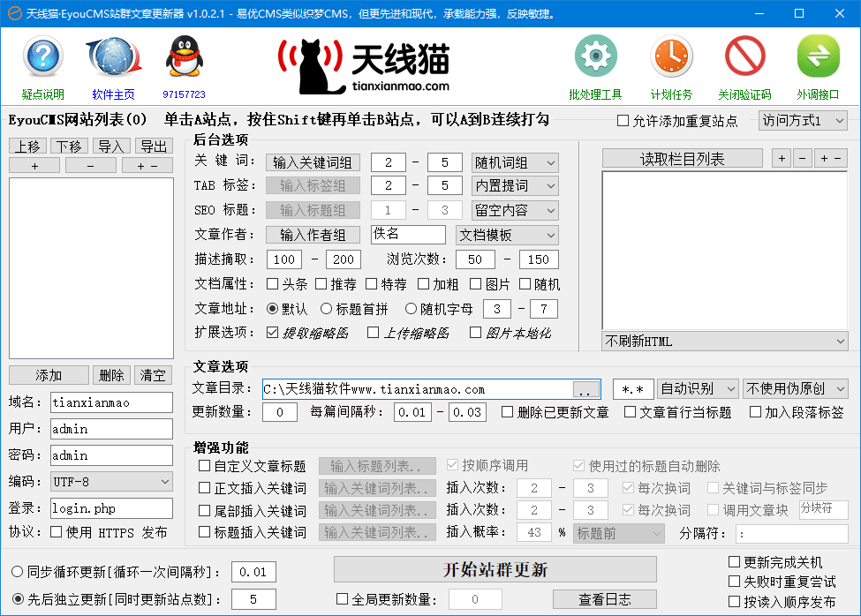Screen dimensions: 861x616
Task: Open the 访问方式1 dropdown
Action: click(x=803, y=121)
